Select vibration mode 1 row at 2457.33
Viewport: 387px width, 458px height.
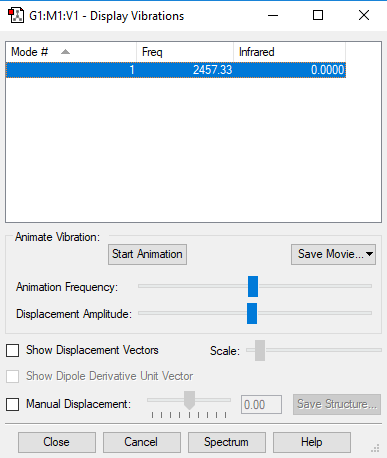pos(176,70)
